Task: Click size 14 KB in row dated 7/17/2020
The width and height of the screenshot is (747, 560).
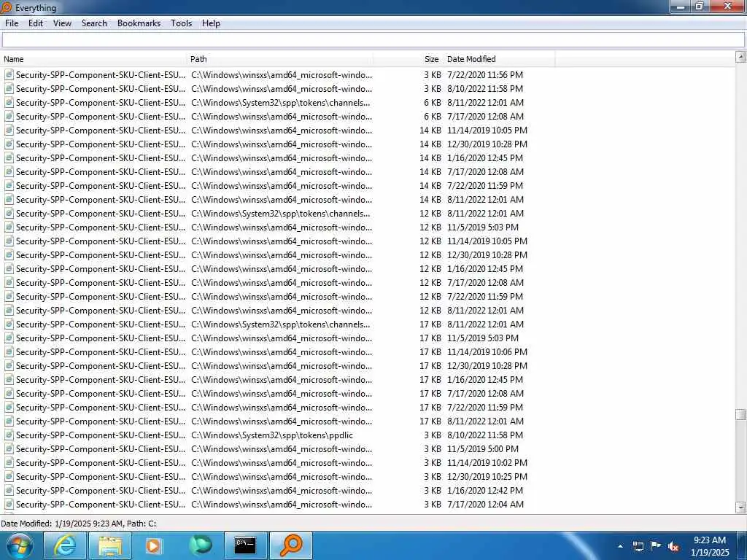Action: (x=430, y=171)
